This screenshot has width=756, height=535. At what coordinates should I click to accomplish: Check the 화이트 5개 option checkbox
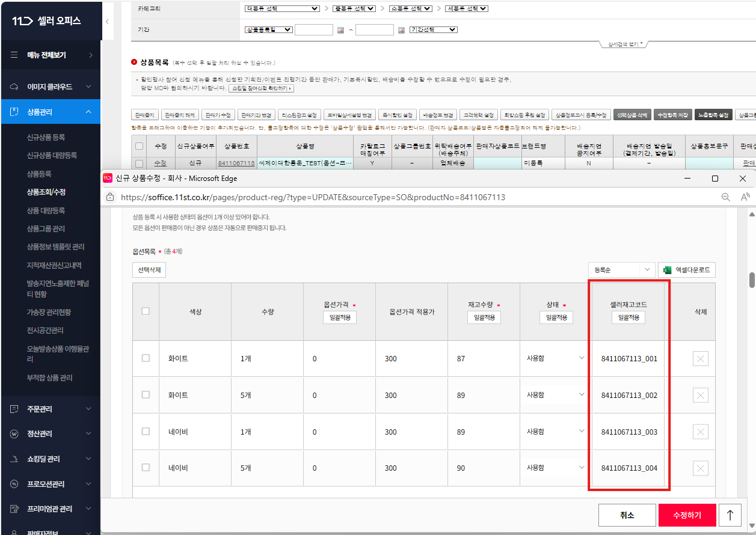tap(146, 395)
